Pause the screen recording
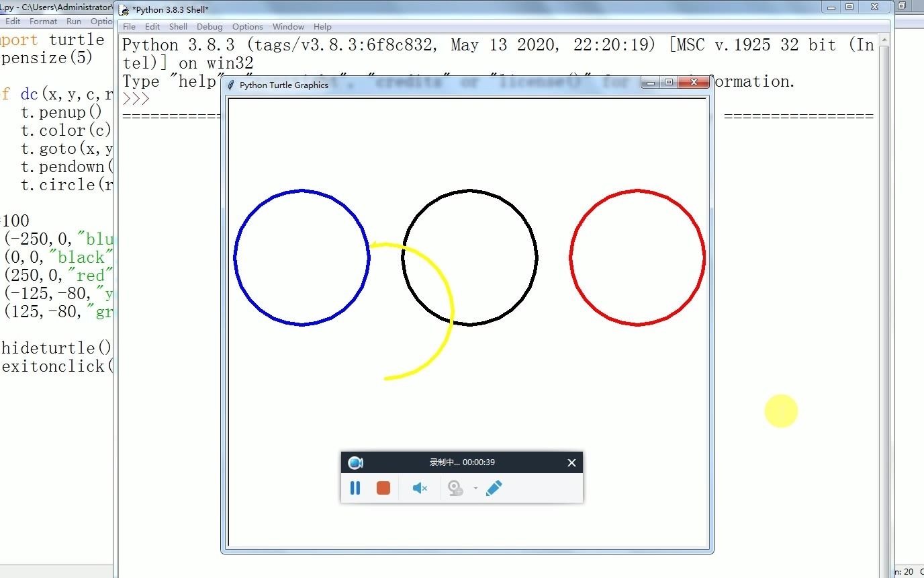Screen dimensions: 924x578 pos(355,488)
